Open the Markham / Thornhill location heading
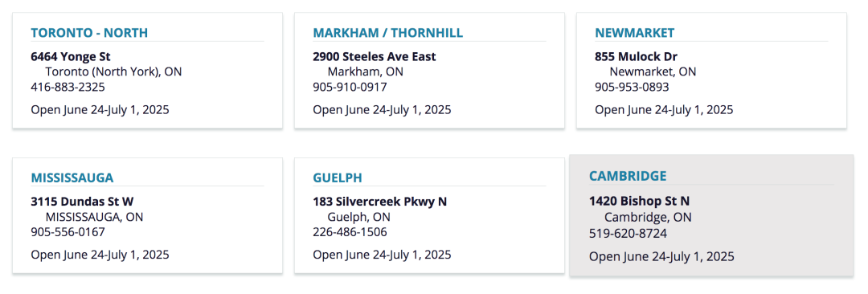The image size is (868, 294). [387, 33]
